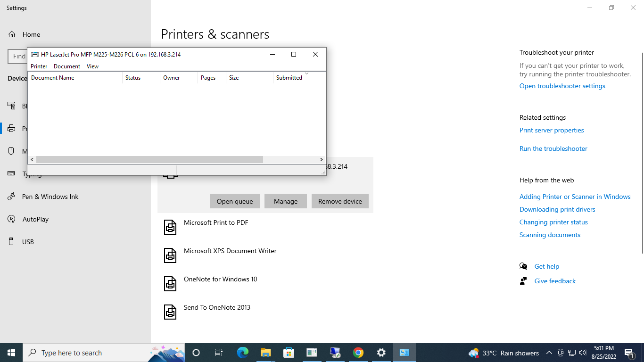Viewport: 644px width, 362px height.
Task: Switch to Settings gear on taskbar
Action: click(x=381, y=353)
